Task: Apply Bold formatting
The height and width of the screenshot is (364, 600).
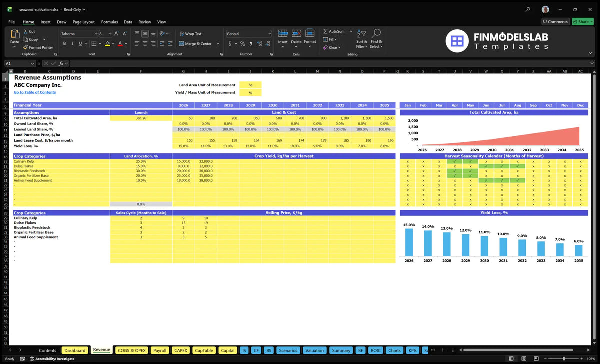Action: (x=65, y=44)
